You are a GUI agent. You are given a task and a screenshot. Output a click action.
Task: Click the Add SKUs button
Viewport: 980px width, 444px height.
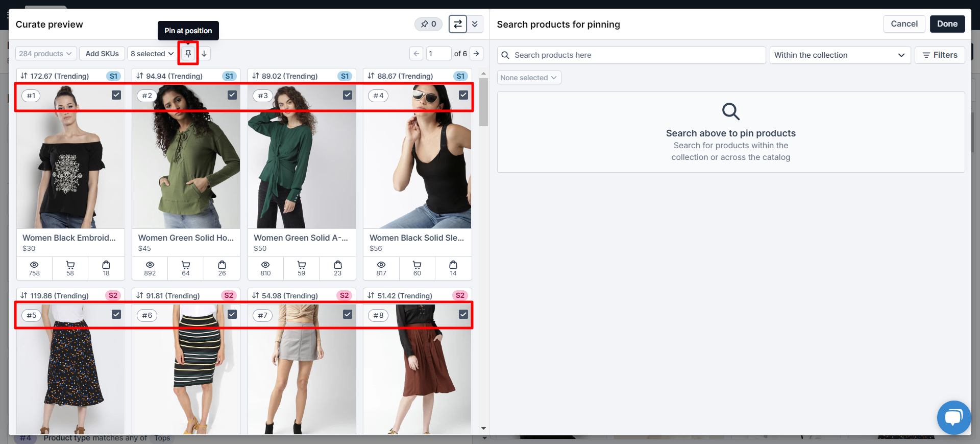102,54
